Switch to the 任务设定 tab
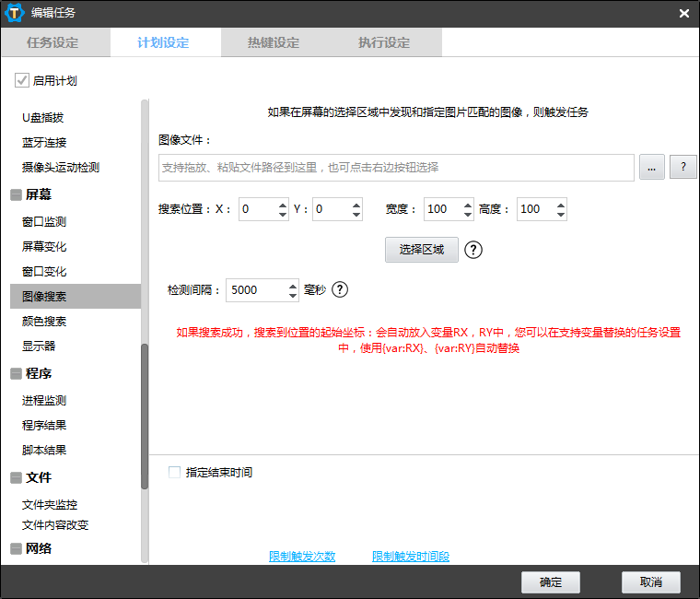 point(56,42)
